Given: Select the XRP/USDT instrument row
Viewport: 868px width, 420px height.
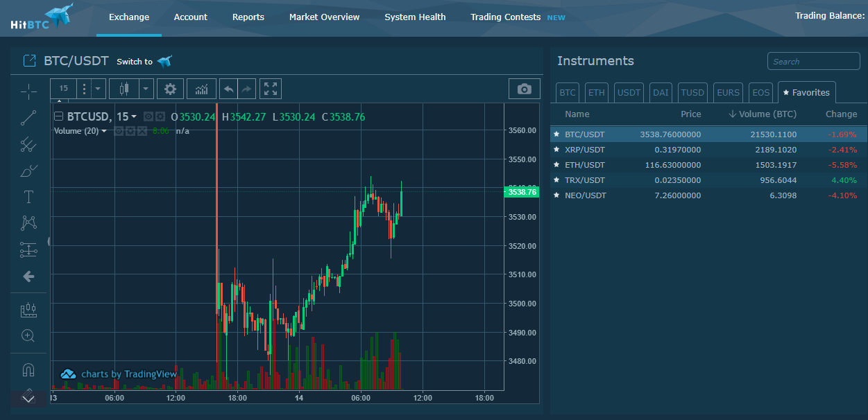Looking at the screenshot, I should coord(708,150).
